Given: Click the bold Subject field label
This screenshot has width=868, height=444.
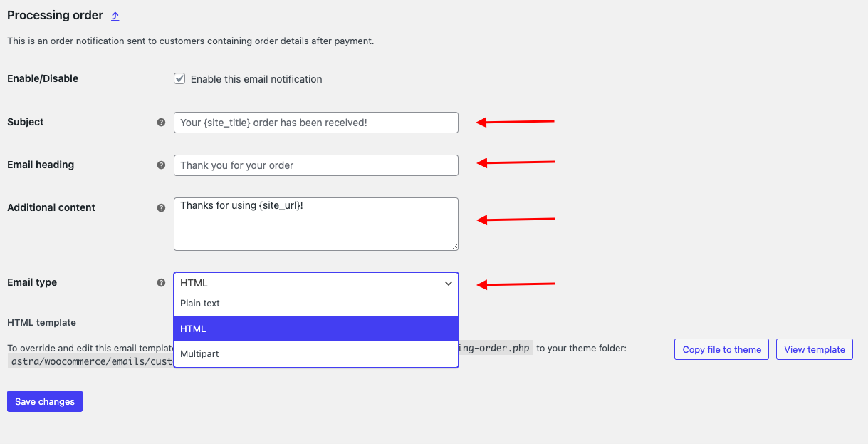Looking at the screenshot, I should point(26,122).
